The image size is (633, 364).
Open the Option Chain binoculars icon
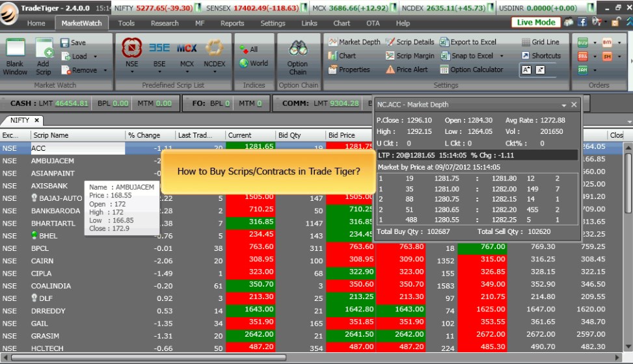297,55
